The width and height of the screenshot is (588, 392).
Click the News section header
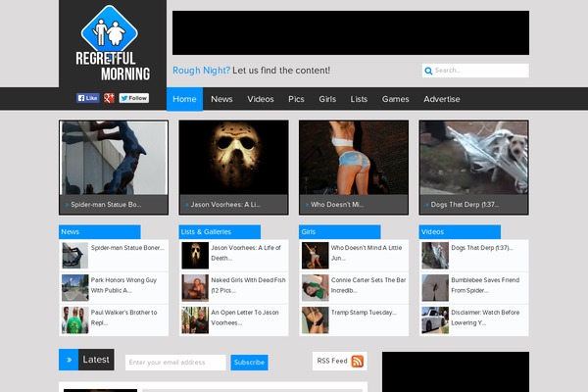(x=100, y=232)
